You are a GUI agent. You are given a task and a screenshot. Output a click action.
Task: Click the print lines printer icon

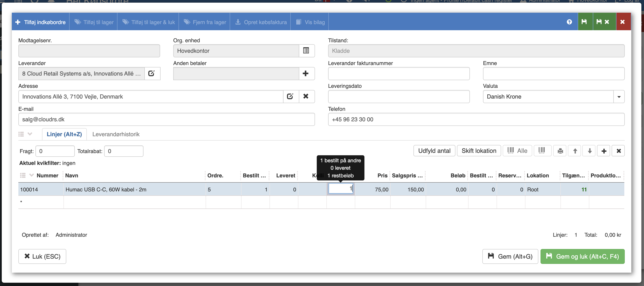(x=560, y=151)
